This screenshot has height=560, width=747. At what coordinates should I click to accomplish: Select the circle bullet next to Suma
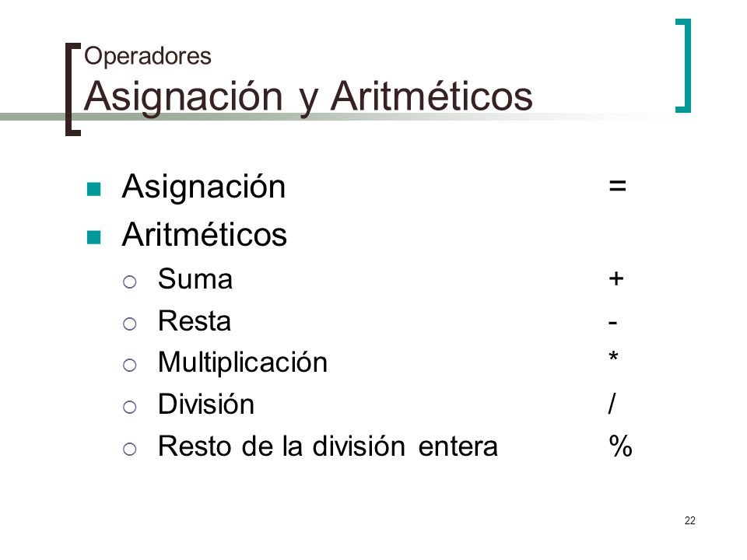tap(130, 282)
